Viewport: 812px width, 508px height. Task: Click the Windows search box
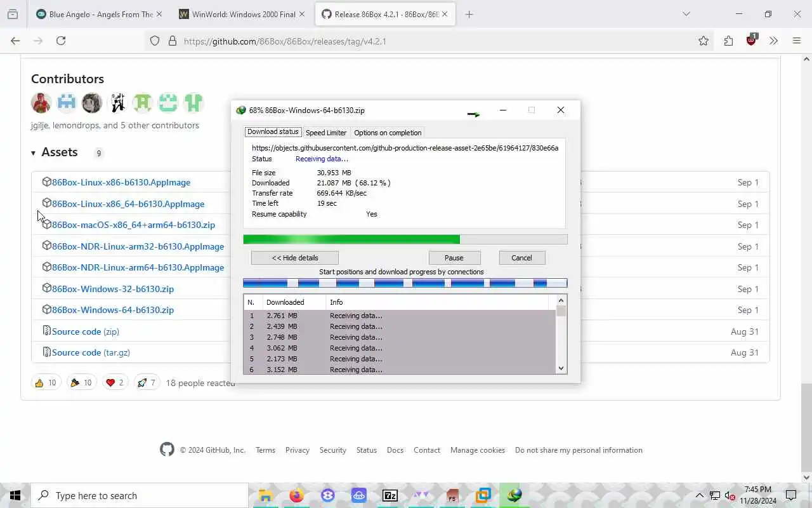(140, 495)
